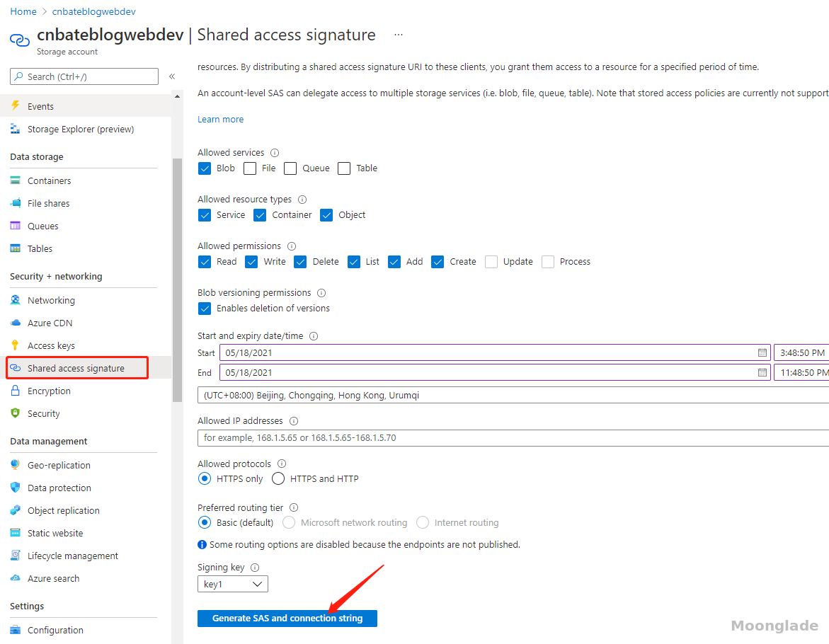The height and width of the screenshot is (644, 829).
Task: Click the Security shield icon
Action: pos(16,413)
